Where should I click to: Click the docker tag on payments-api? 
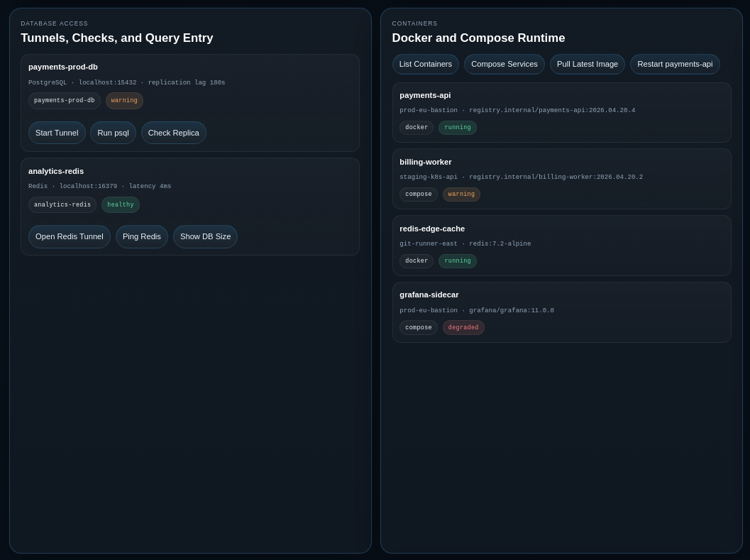416,128
